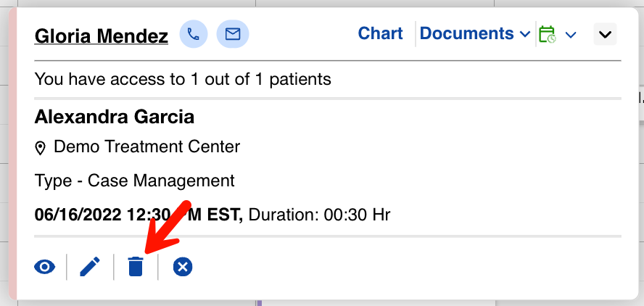Edit the appointment with the pencil icon
644x306 pixels.
point(90,267)
